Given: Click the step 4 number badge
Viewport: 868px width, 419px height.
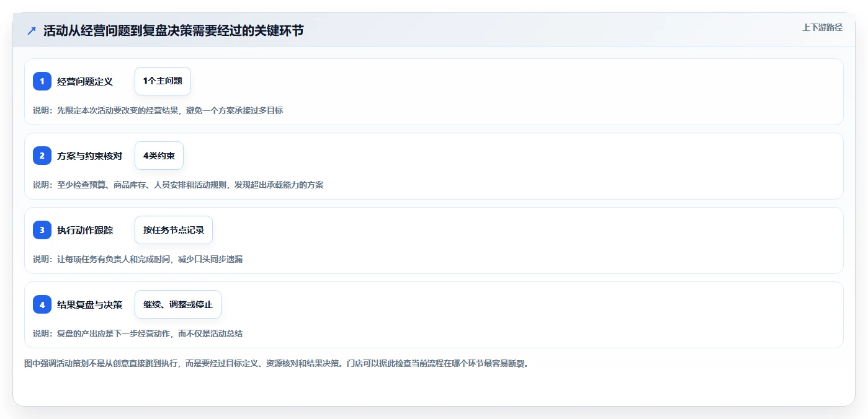Looking at the screenshot, I should click(42, 304).
